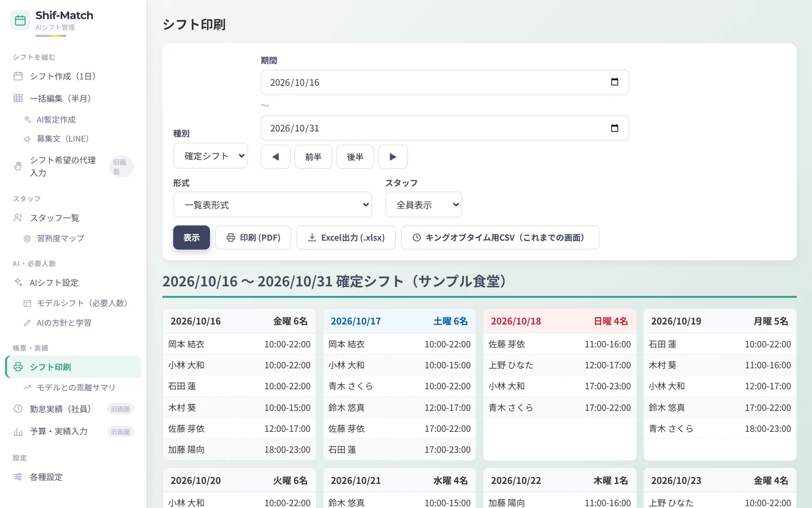Image resolution: width=812 pixels, height=508 pixels.
Task: Open シフト希望の代理入力 sidebar item
Action: [x=73, y=167]
